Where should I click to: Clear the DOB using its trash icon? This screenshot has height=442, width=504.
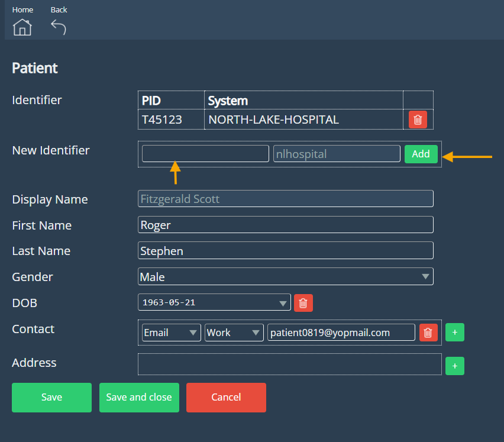(303, 303)
